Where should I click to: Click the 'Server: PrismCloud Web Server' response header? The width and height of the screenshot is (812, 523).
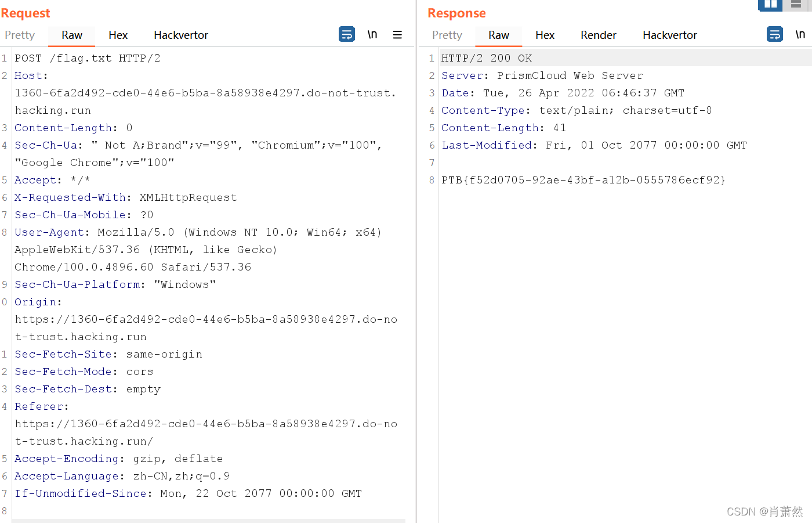542,75
